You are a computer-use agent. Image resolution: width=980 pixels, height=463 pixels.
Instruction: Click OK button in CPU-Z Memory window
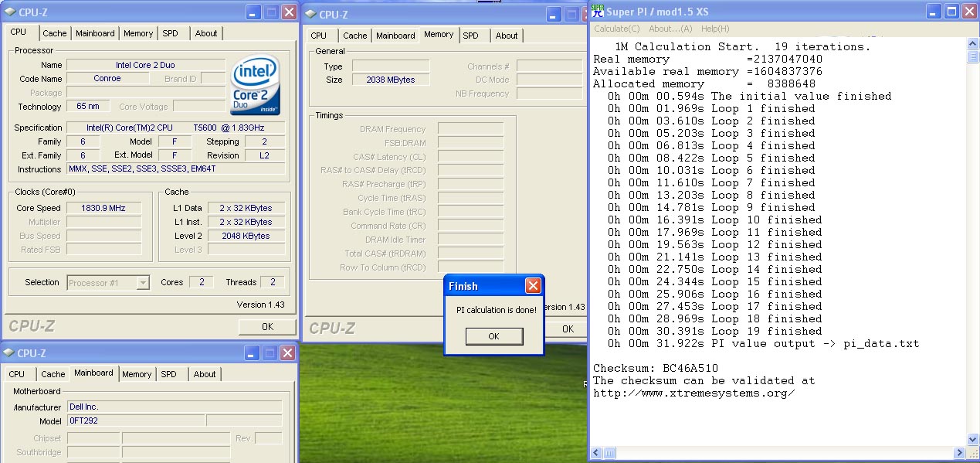(x=568, y=329)
